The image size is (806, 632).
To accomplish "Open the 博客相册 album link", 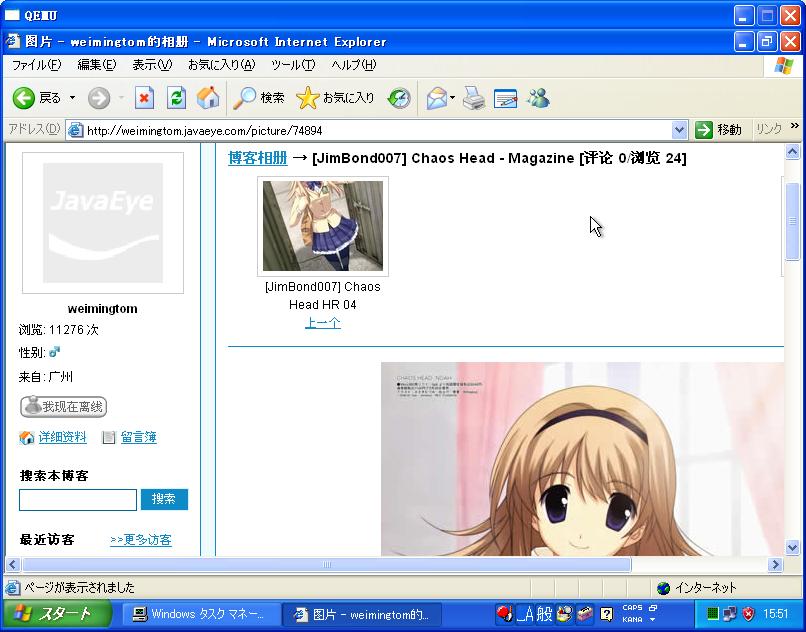I will pos(258,158).
